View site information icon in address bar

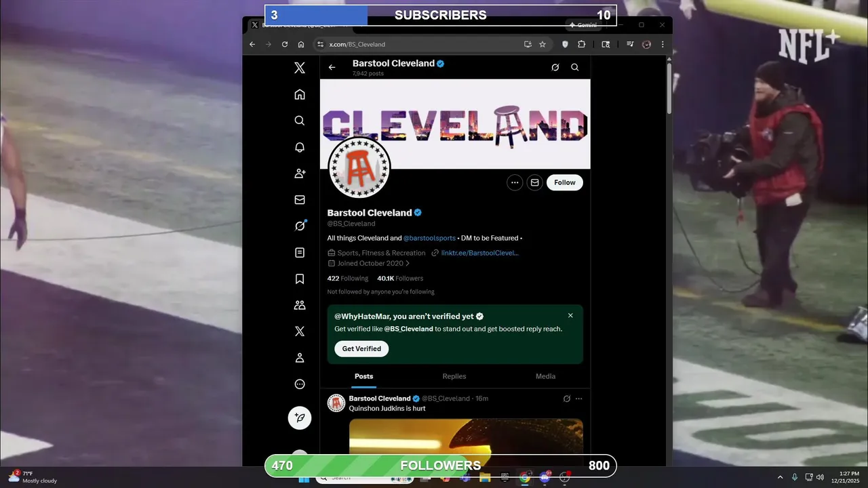tap(320, 44)
